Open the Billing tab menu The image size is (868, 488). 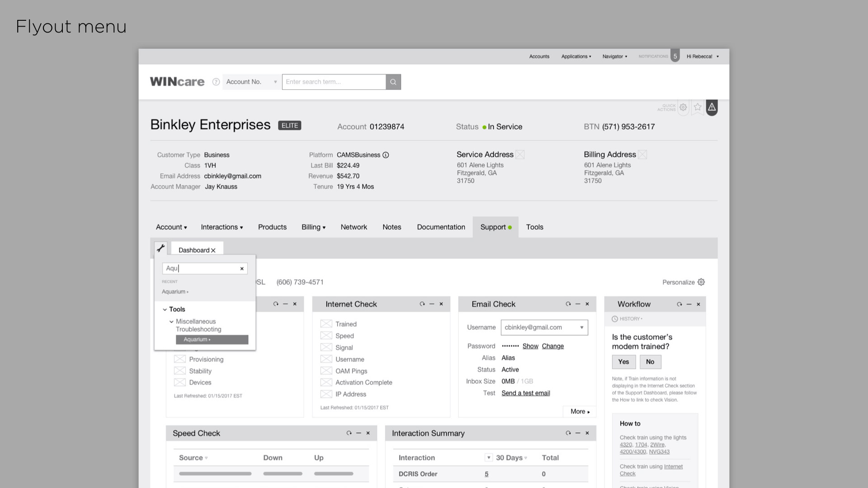tap(313, 227)
